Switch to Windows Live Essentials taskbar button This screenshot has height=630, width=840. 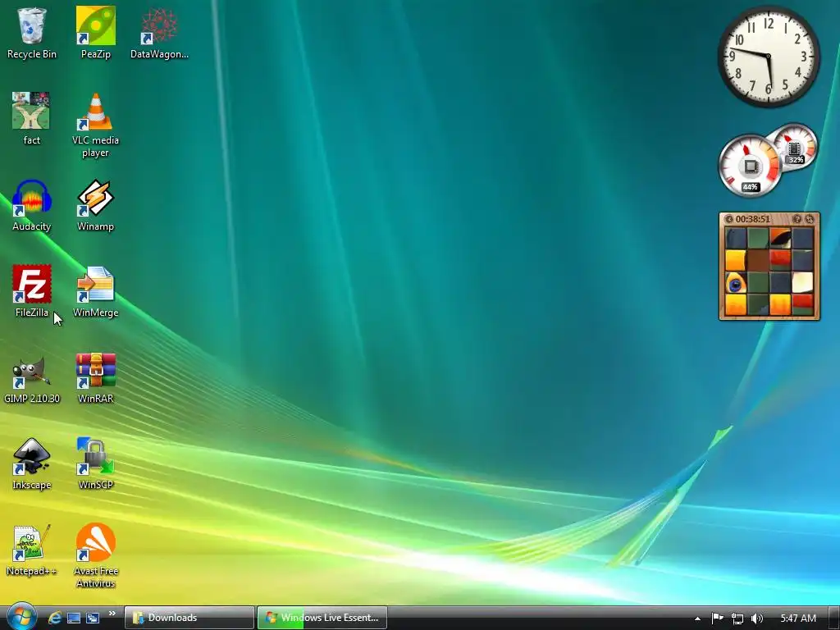point(322,618)
